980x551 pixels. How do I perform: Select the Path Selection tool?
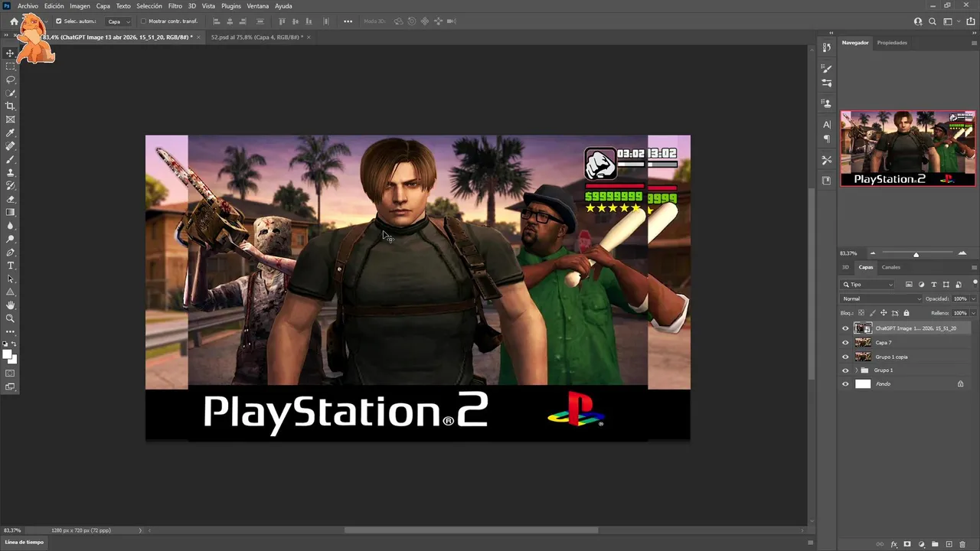[10, 279]
